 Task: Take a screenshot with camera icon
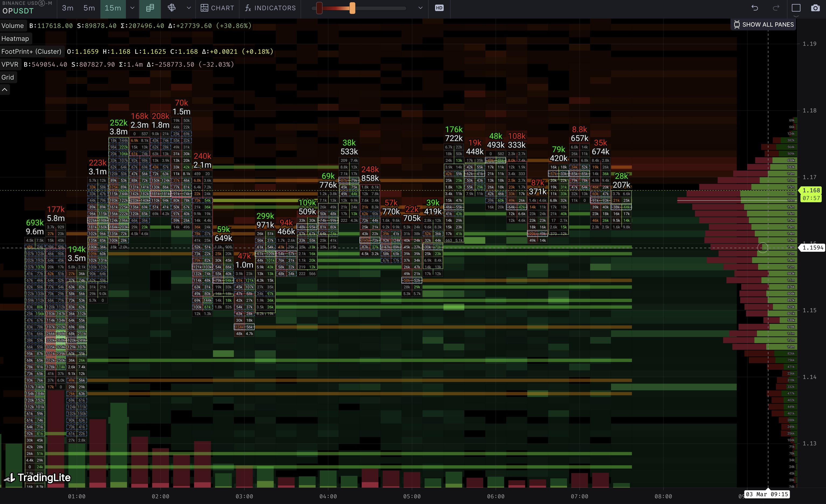coord(815,8)
